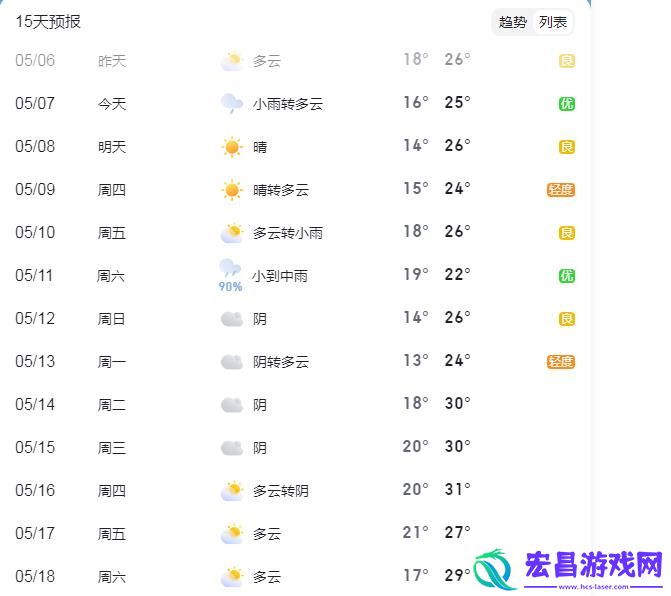Click the overcast icon for 05/15

[x=232, y=448]
